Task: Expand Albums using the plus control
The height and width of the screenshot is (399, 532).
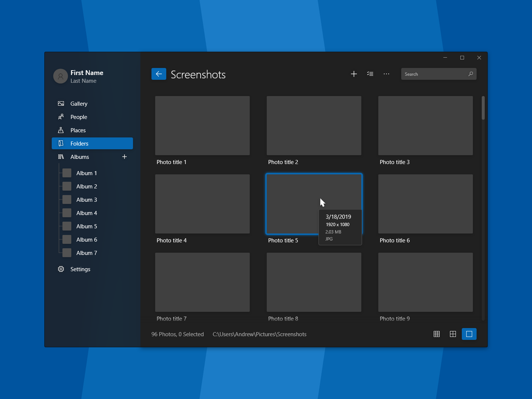Action: (x=125, y=157)
